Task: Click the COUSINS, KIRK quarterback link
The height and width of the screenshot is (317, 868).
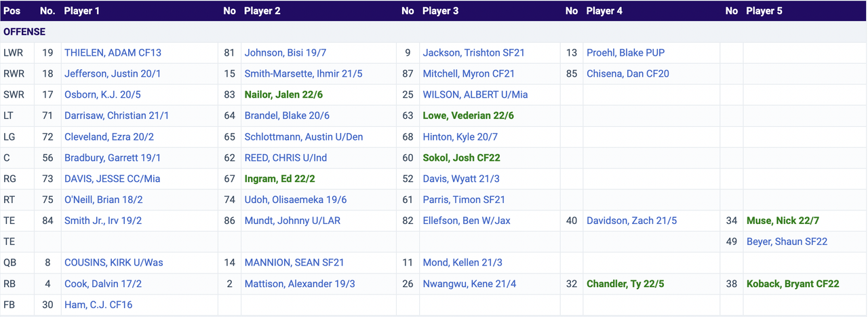Action: coord(113,263)
